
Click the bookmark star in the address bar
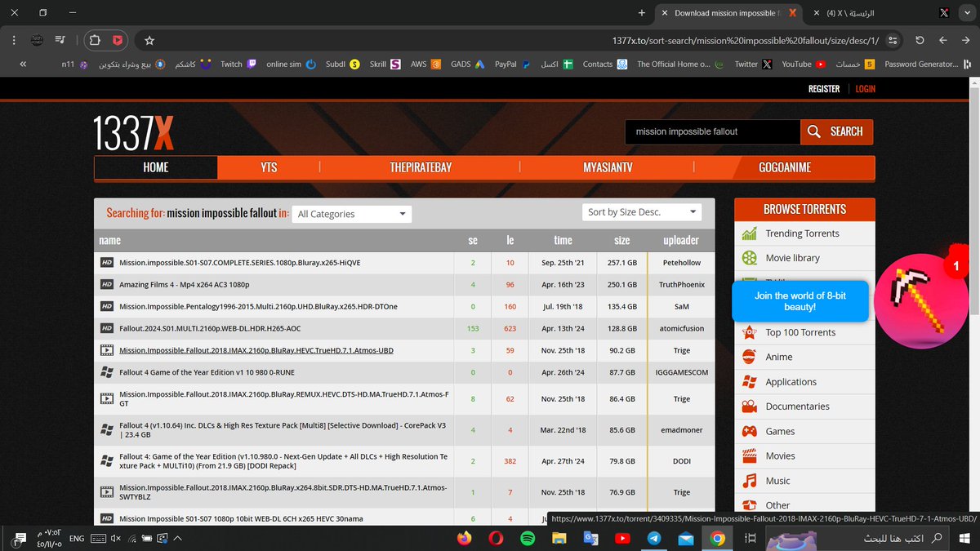click(x=149, y=40)
